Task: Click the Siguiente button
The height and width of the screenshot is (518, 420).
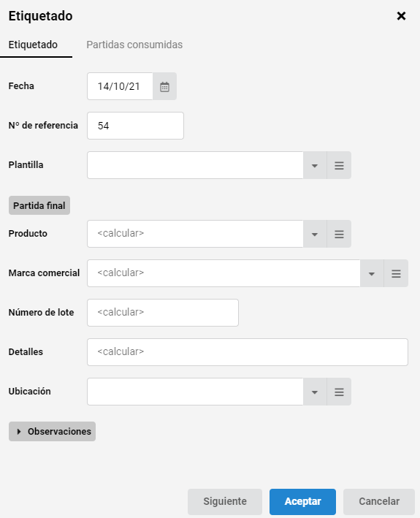Action: coord(225,501)
